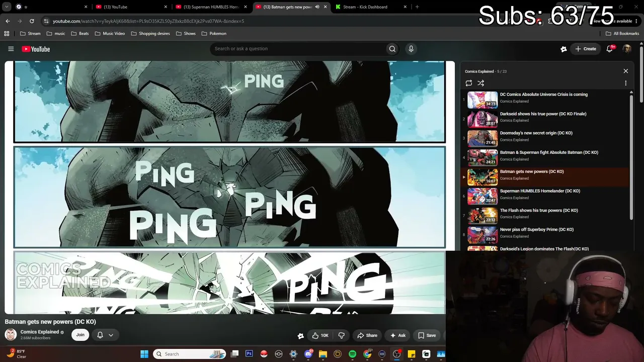Open the Beats bookmarks folder

pyautogui.click(x=80, y=33)
